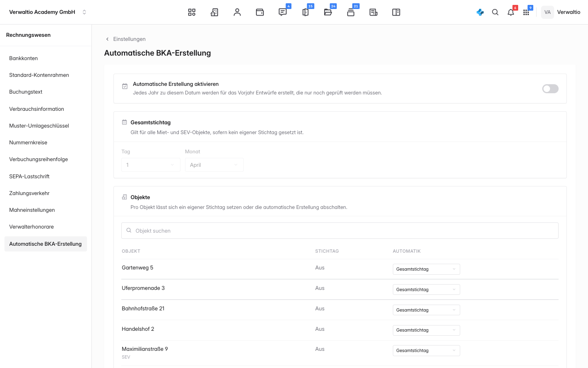588x368 pixels.
Task: Go back via the Einstellungen link
Action: (129, 39)
